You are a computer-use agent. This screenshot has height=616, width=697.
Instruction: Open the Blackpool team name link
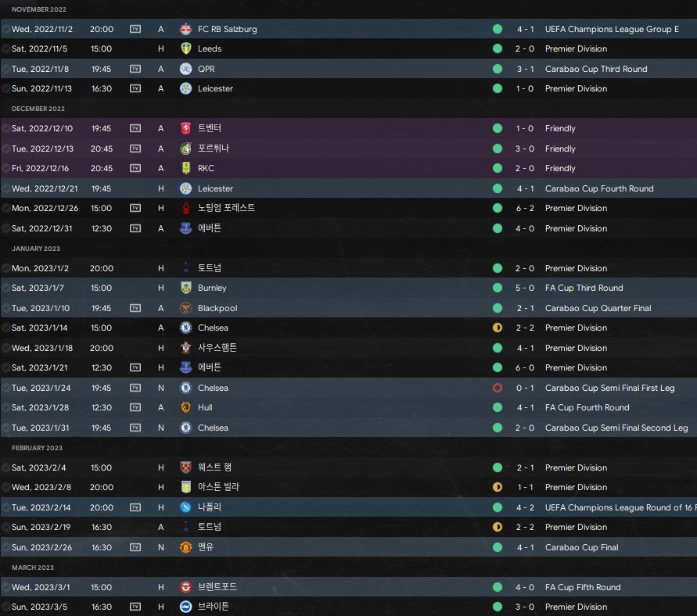tap(217, 308)
